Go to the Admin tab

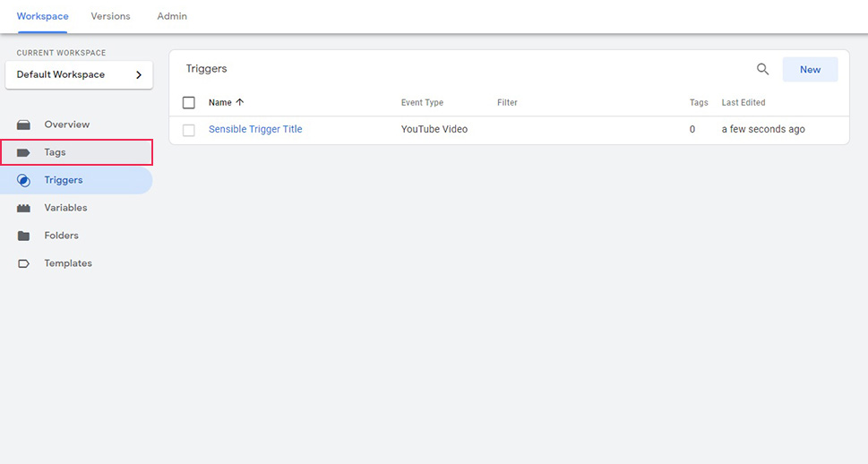(172, 16)
